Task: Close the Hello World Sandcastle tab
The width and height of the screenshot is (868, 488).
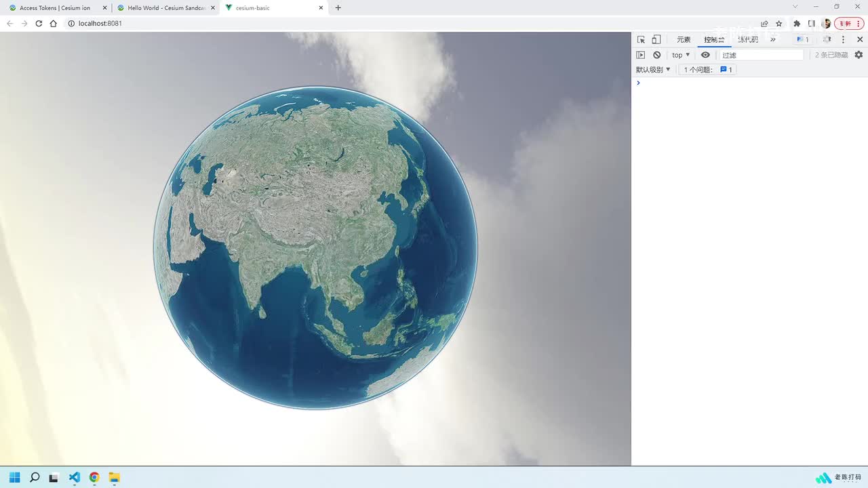Action: pyautogui.click(x=213, y=8)
